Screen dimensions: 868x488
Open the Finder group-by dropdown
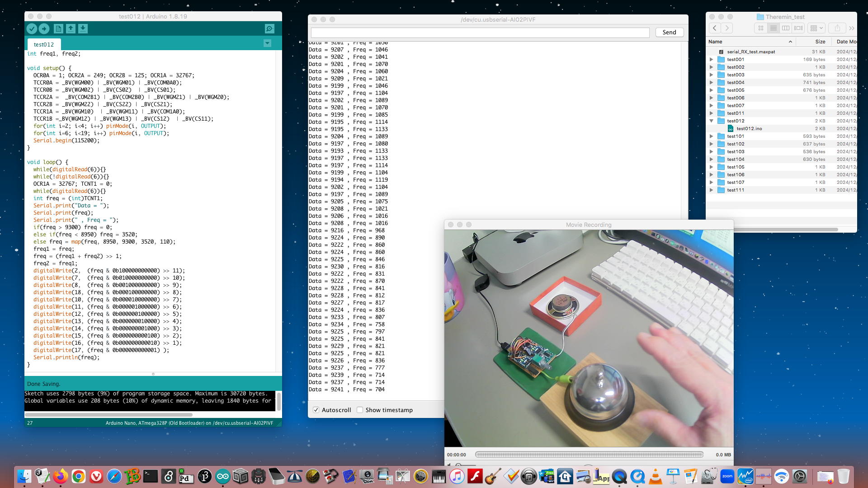[x=816, y=28]
